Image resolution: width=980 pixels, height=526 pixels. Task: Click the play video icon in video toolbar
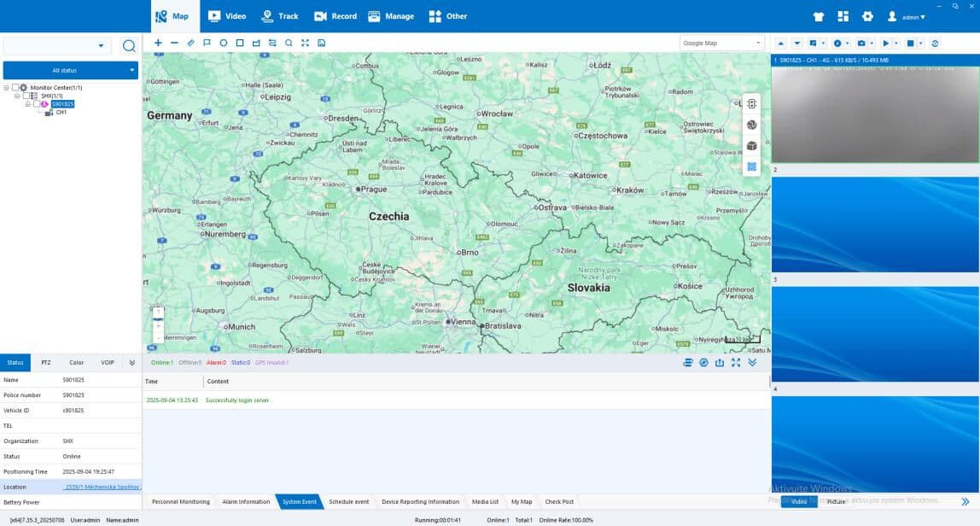[x=885, y=44]
